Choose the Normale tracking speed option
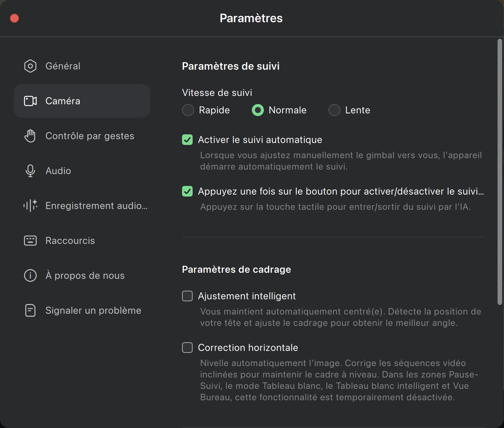Image resolution: width=504 pixels, height=428 pixels. coord(258,110)
